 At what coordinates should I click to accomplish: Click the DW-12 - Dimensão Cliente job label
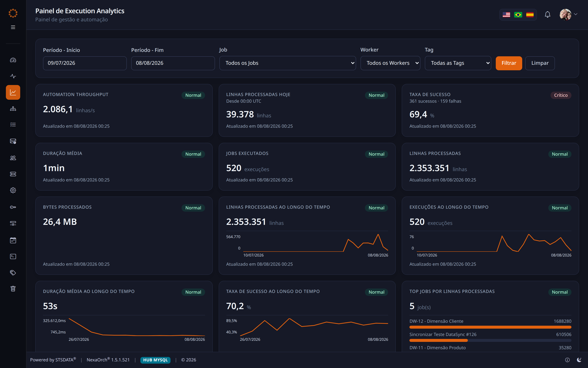[x=436, y=321]
